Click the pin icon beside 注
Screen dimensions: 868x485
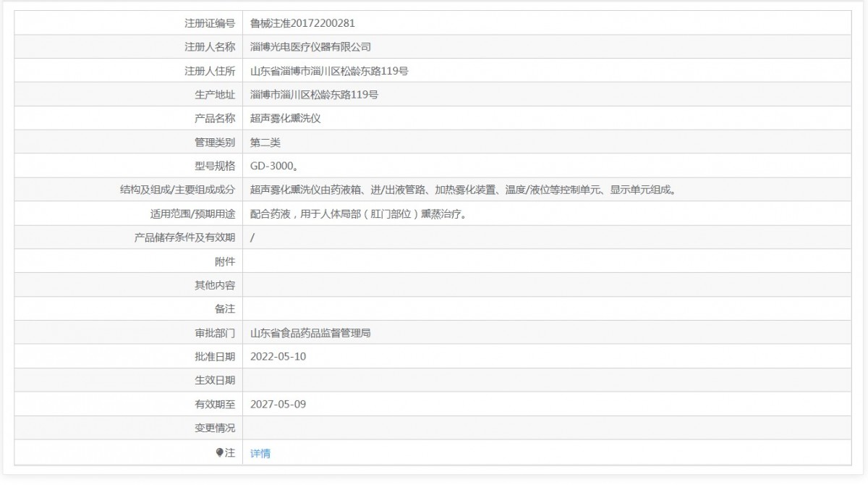(220, 452)
